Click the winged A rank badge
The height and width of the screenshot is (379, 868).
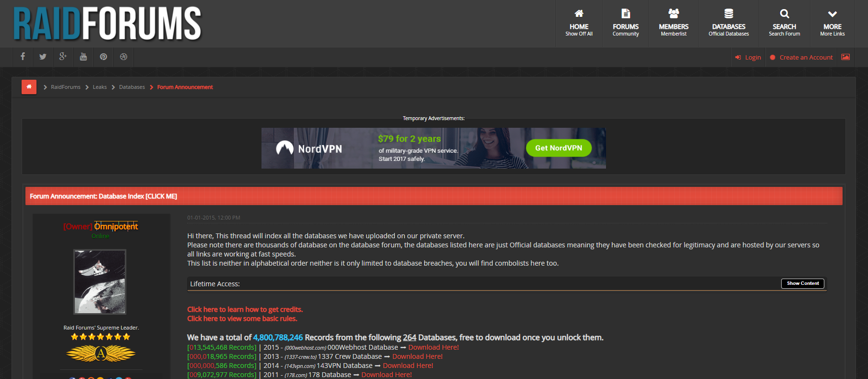click(x=101, y=354)
